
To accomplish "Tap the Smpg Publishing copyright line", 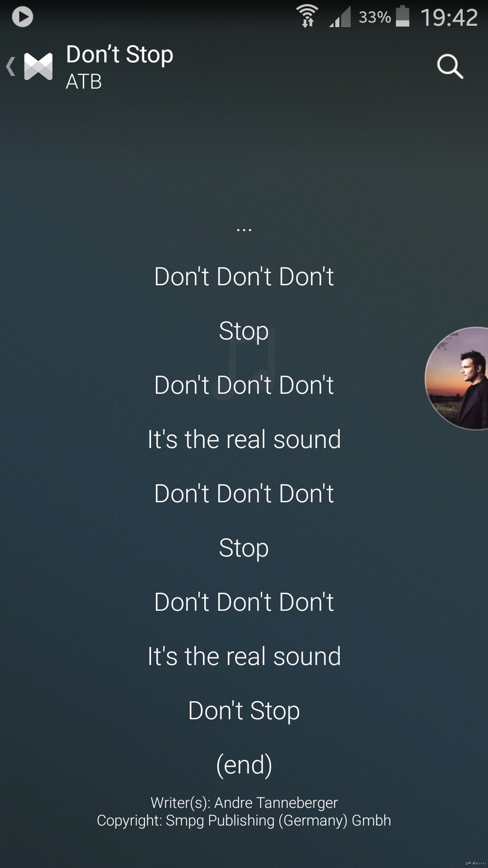I will 244,821.
